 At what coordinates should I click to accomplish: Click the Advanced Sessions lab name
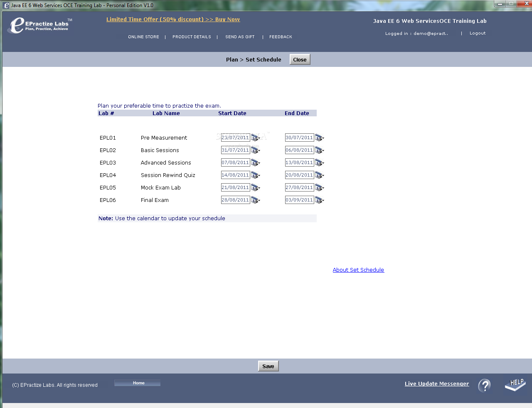click(166, 163)
